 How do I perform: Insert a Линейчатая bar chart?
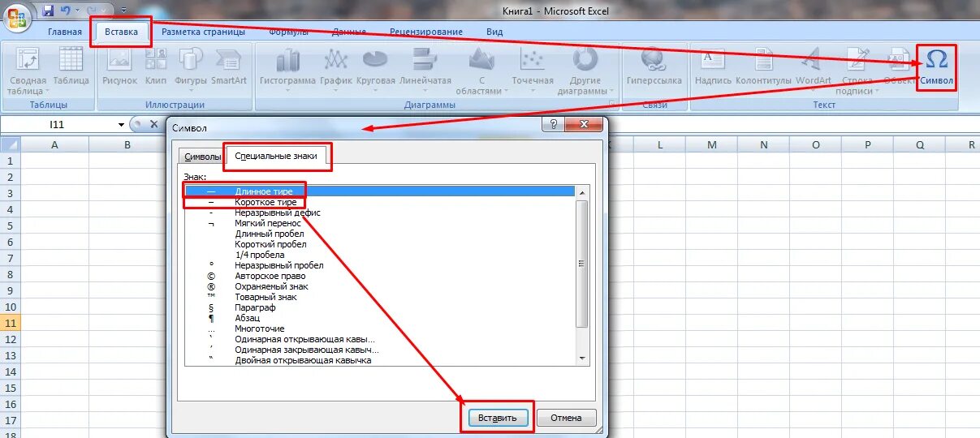(425, 71)
